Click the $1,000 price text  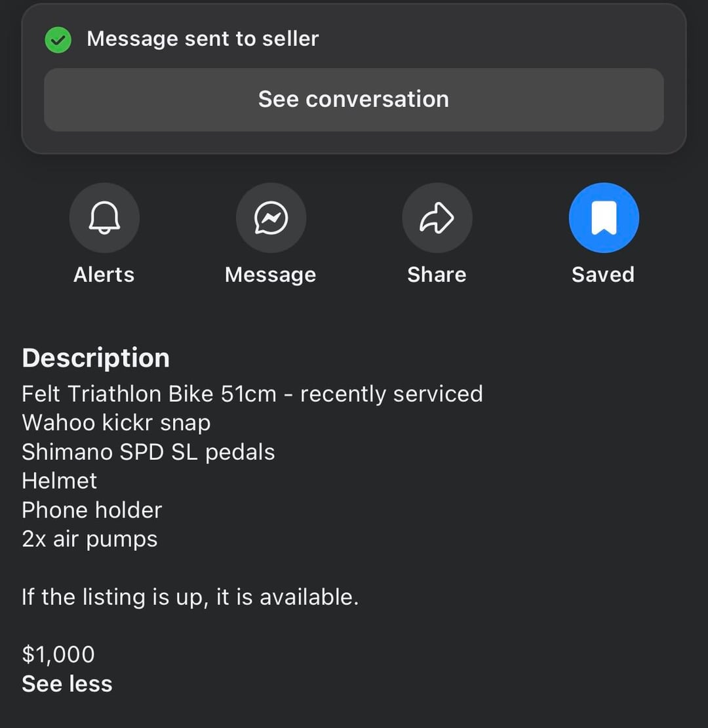(x=58, y=654)
